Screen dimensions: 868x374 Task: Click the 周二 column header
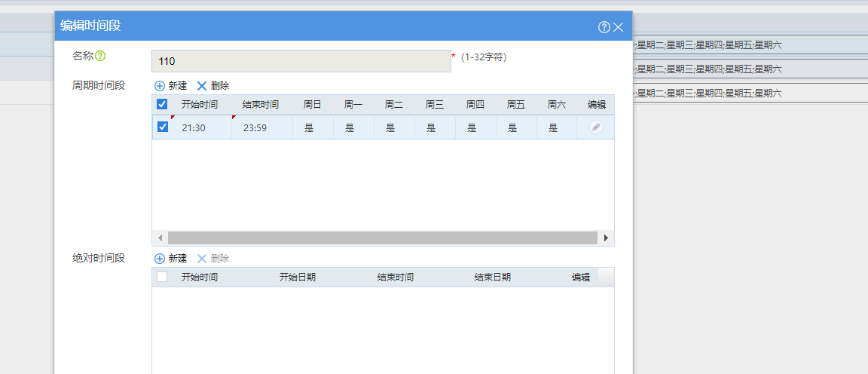point(394,104)
